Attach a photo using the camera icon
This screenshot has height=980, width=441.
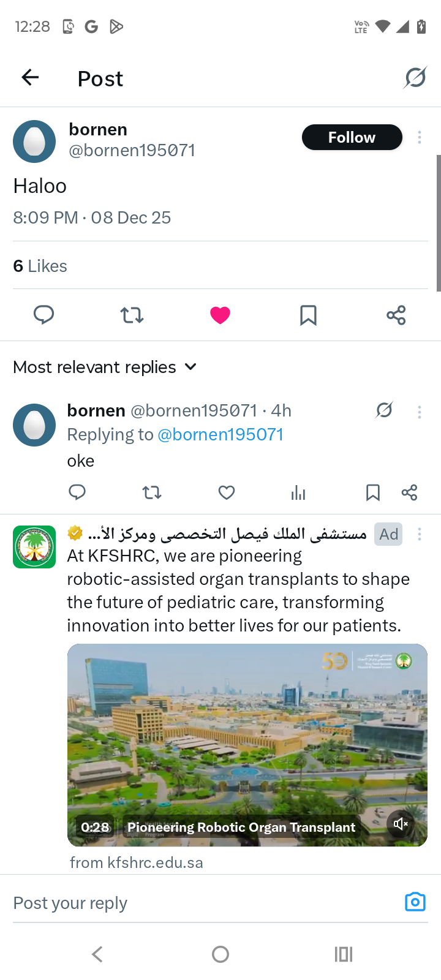(x=415, y=902)
